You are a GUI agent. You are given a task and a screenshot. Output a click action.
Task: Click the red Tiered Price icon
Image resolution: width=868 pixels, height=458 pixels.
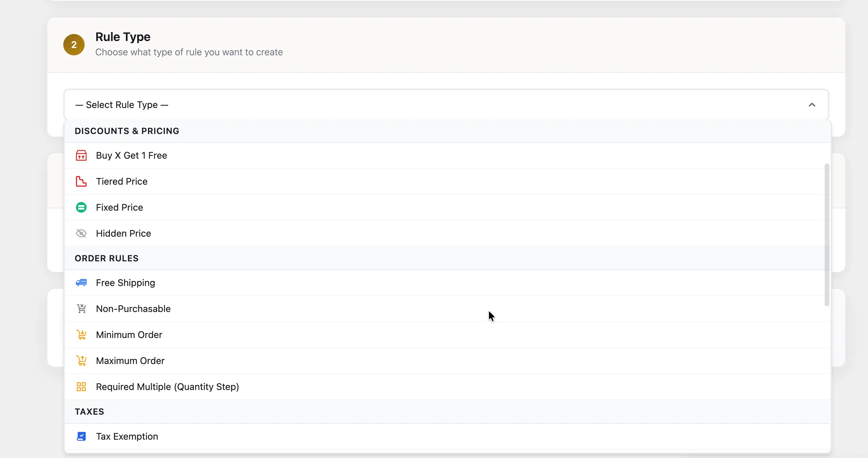coord(81,181)
